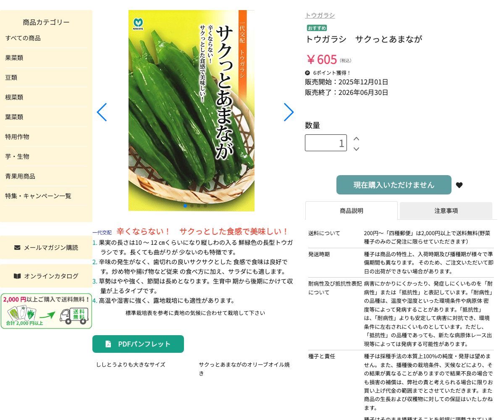Click the P points icon next to 6ポイント獲得
The image size is (504, 420).
(307, 73)
